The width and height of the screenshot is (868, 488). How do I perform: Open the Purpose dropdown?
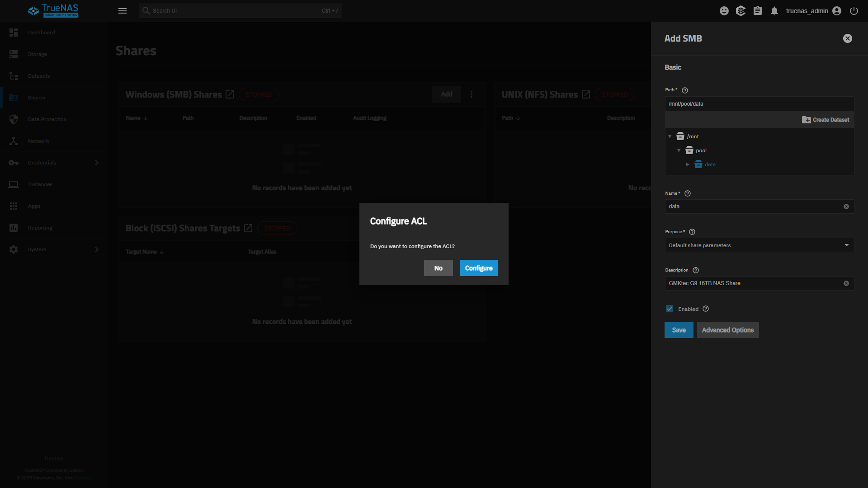pyautogui.click(x=759, y=245)
